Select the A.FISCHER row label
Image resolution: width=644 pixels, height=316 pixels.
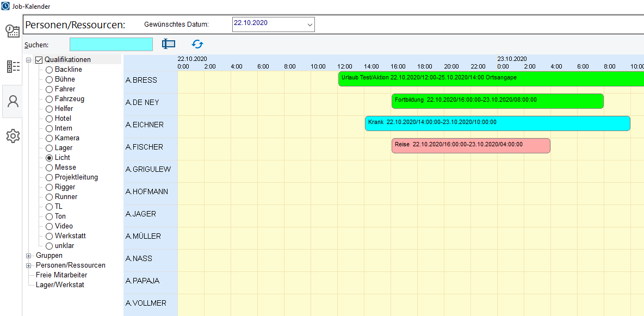tap(144, 147)
